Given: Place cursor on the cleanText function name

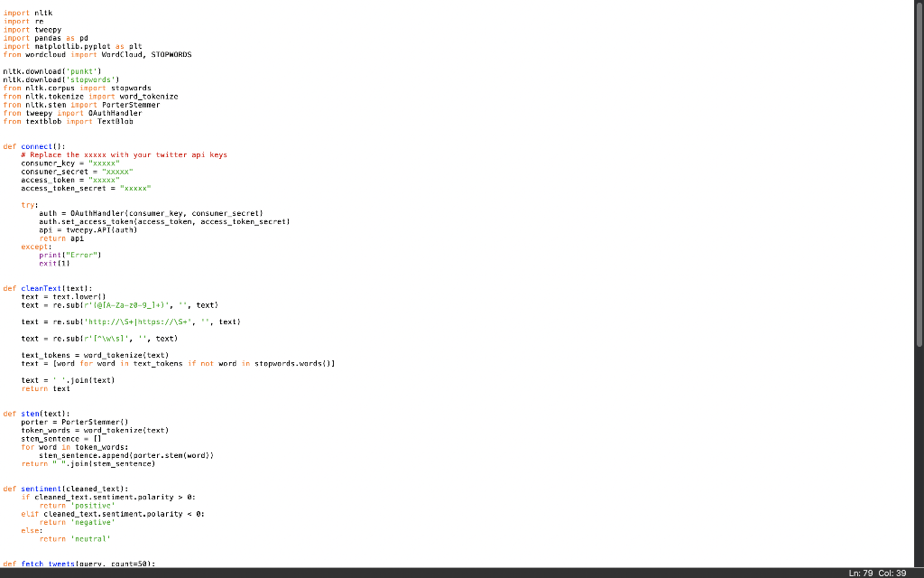Looking at the screenshot, I should pos(41,288).
